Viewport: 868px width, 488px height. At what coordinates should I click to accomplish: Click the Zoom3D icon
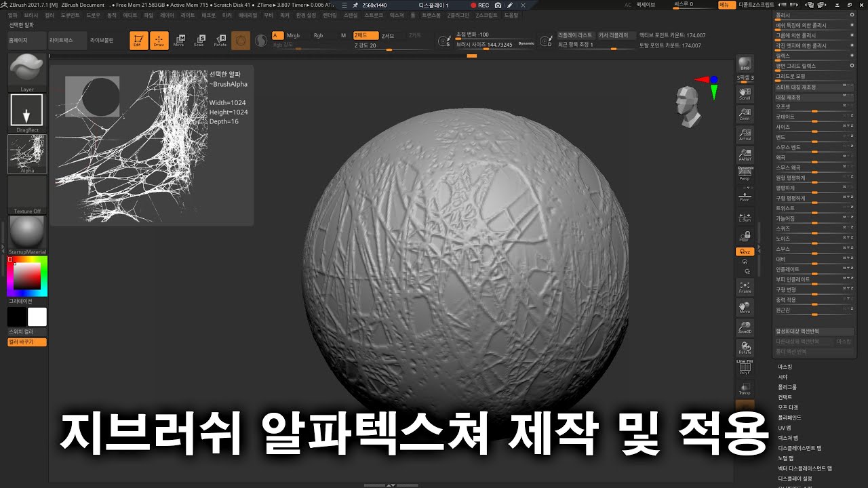[745, 327]
